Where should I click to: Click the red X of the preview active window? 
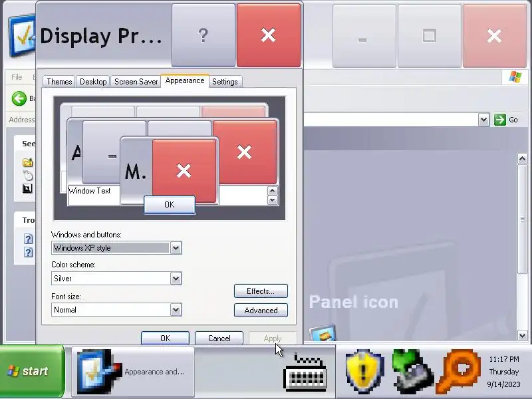[x=244, y=152]
